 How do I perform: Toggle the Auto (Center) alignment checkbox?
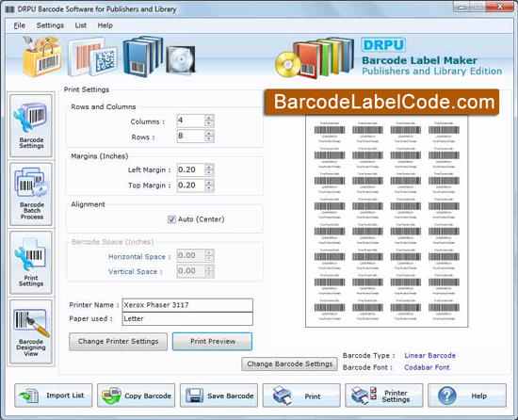171,219
